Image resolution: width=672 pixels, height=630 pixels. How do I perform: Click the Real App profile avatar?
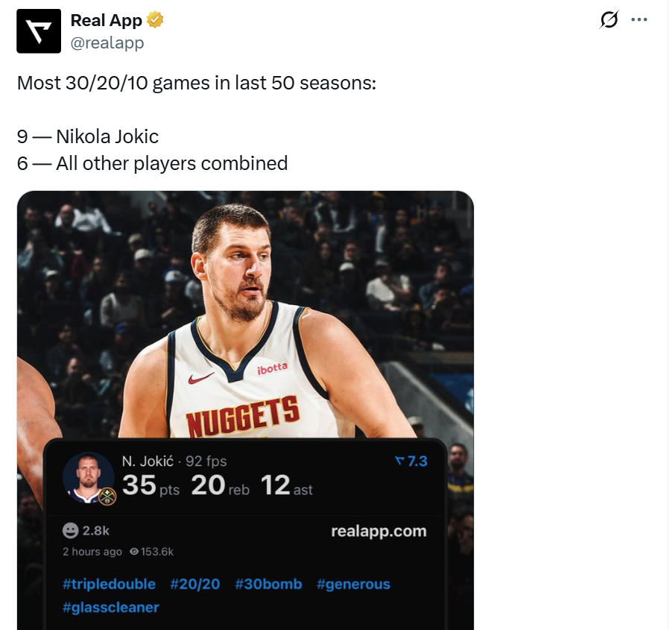point(39,31)
